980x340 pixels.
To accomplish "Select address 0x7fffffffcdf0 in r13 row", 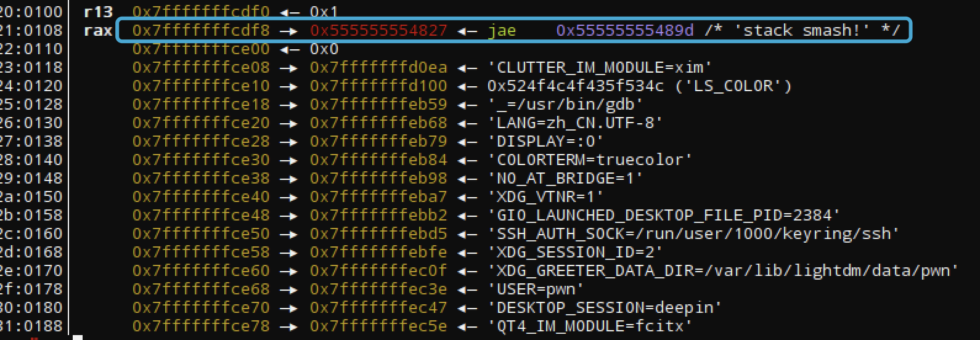I will coord(201,12).
